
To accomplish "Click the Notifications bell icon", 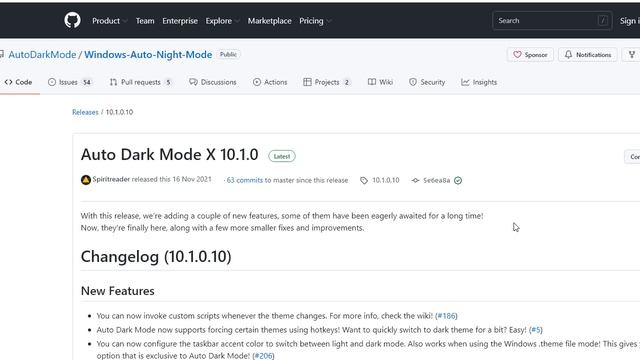I will pyautogui.click(x=568, y=55).
